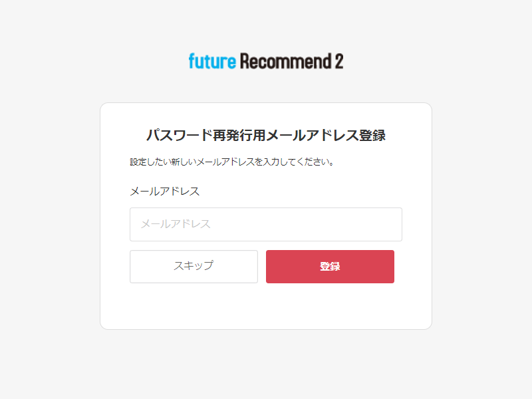Click the パスワード再発行用メールアドレス登録 heading
Viewport: 532px width, 399px height.
click(266, 136)
